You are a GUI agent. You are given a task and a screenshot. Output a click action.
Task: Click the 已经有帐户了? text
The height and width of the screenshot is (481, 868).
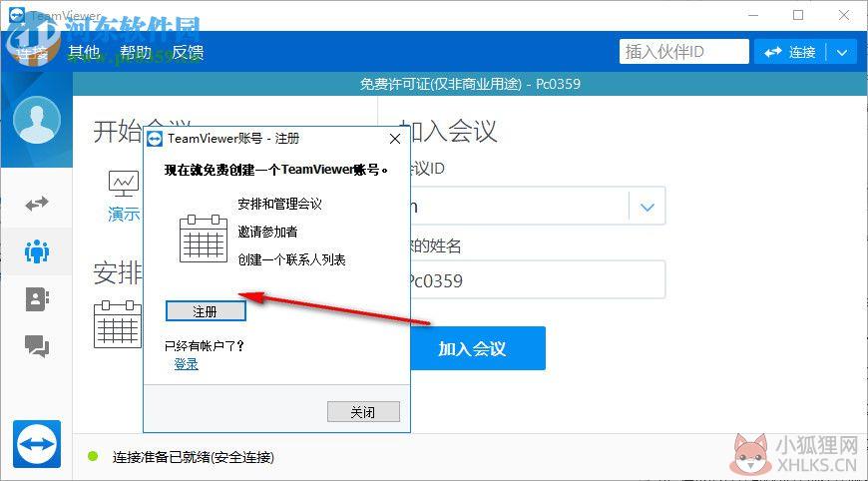[205, 346]
